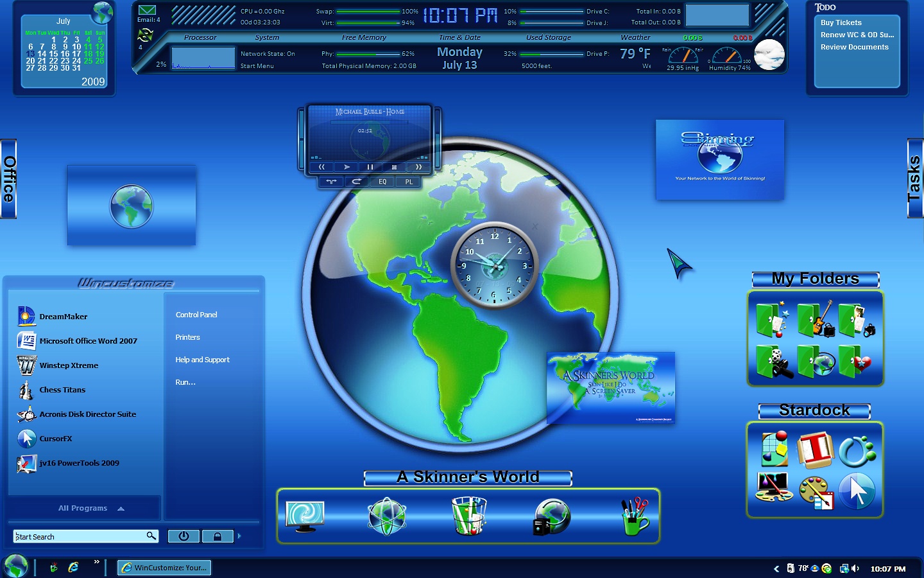Viewport: 924px width, 578px height.
Task: Click A Skinner's World screensaver thumbnail
Action: 611,388
